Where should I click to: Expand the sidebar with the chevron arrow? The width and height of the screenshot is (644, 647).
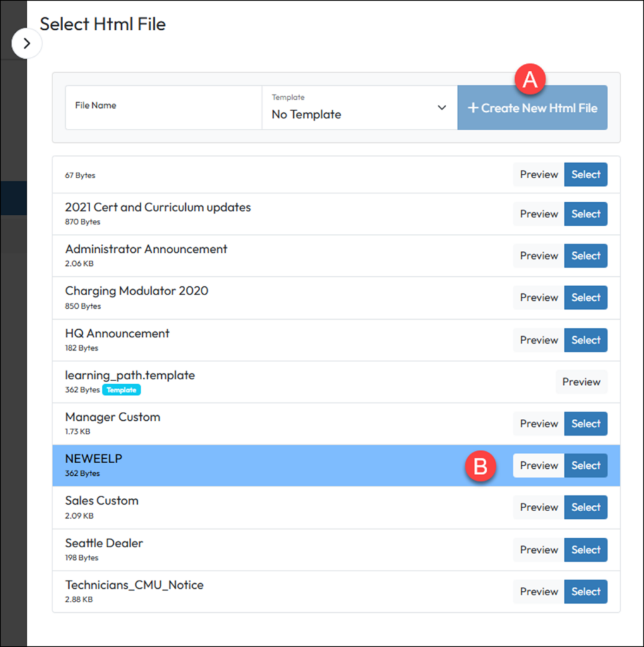[27, 44]
